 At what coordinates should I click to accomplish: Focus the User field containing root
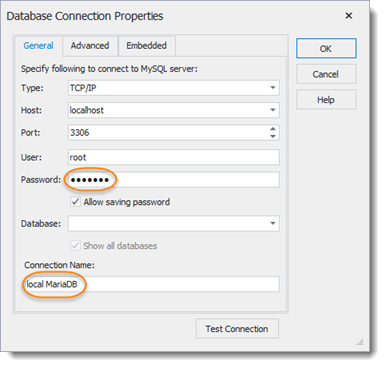click(174, 157)
